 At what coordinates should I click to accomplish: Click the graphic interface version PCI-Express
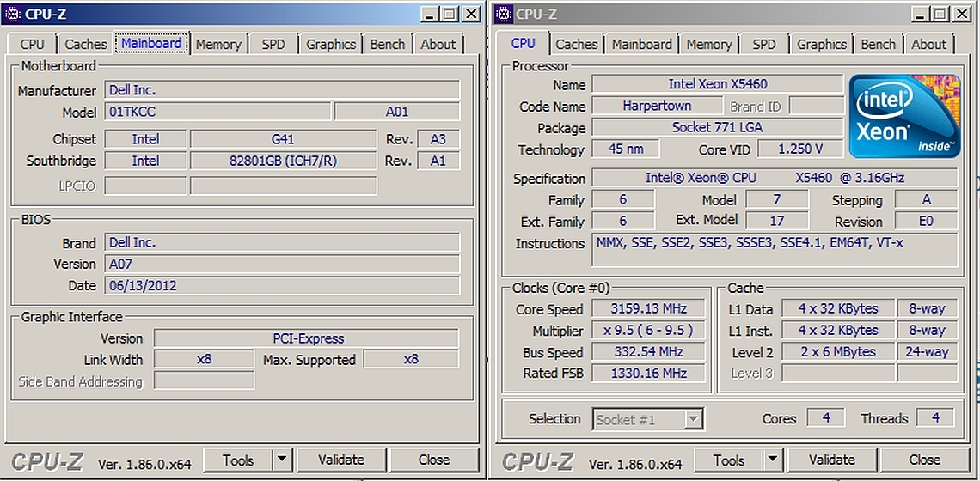click(x=306, y=338)
